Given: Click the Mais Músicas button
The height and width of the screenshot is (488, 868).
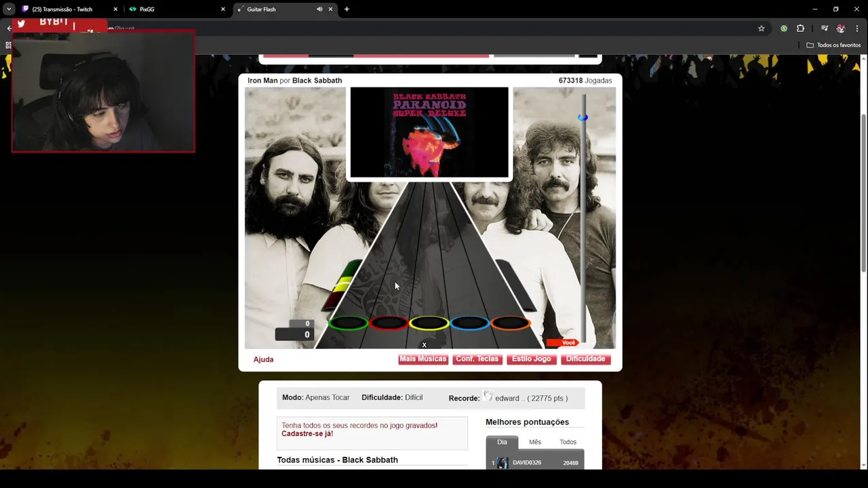Looking at the screenshot, I should [423, 359].
